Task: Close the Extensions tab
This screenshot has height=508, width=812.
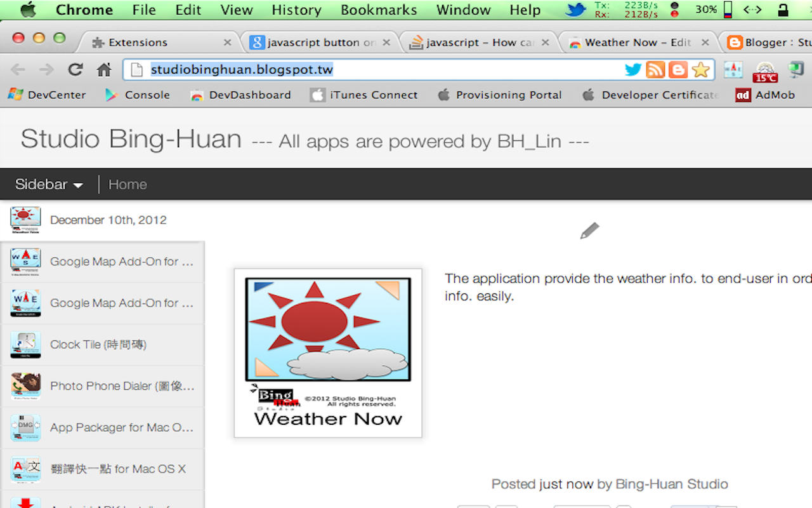Action: [x=227, y=43]
